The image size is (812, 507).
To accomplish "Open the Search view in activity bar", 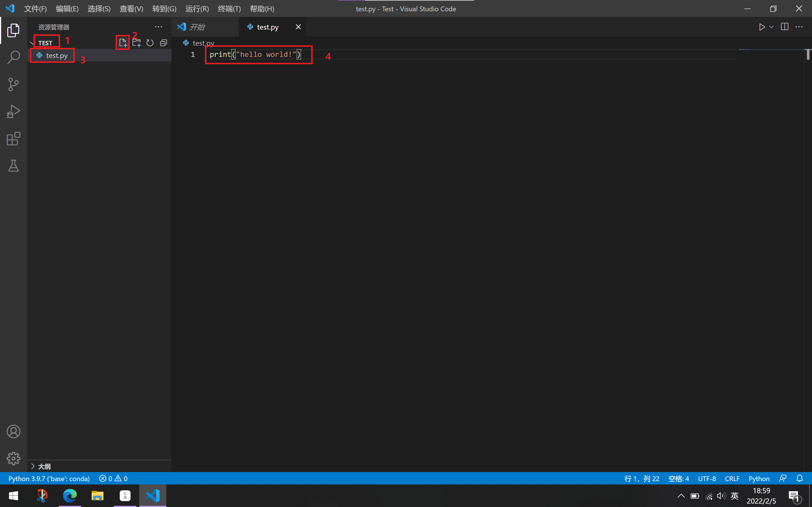I will (x=14, y=57).
